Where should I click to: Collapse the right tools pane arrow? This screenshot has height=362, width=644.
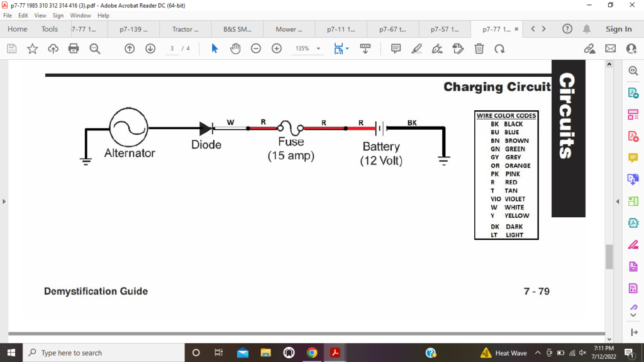(x=618, y=201)
